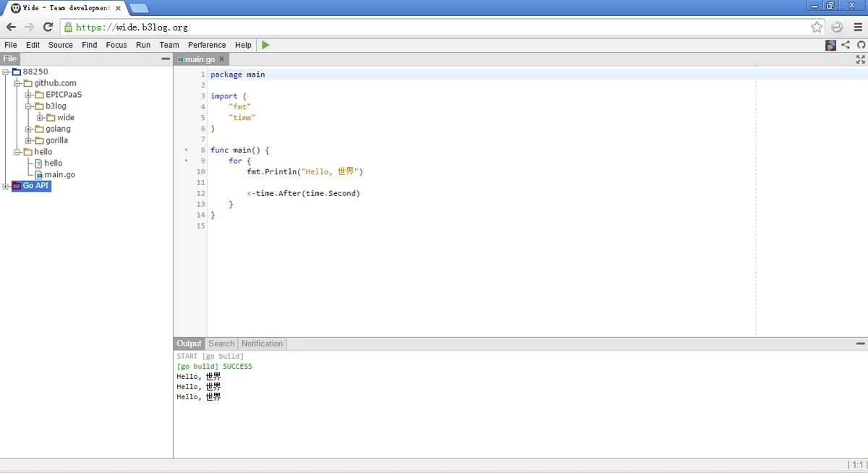Image resolution: width=868 pixels, height=473 pixels.
Task: Open the Help menu
Action: (243, 45)
